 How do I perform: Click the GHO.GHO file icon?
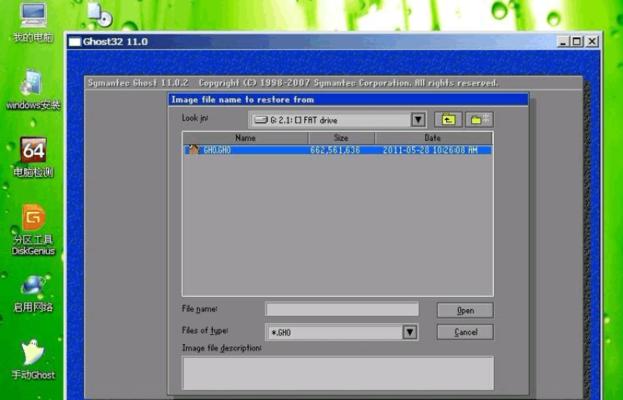pyautogui.click(x=193, y=150)
